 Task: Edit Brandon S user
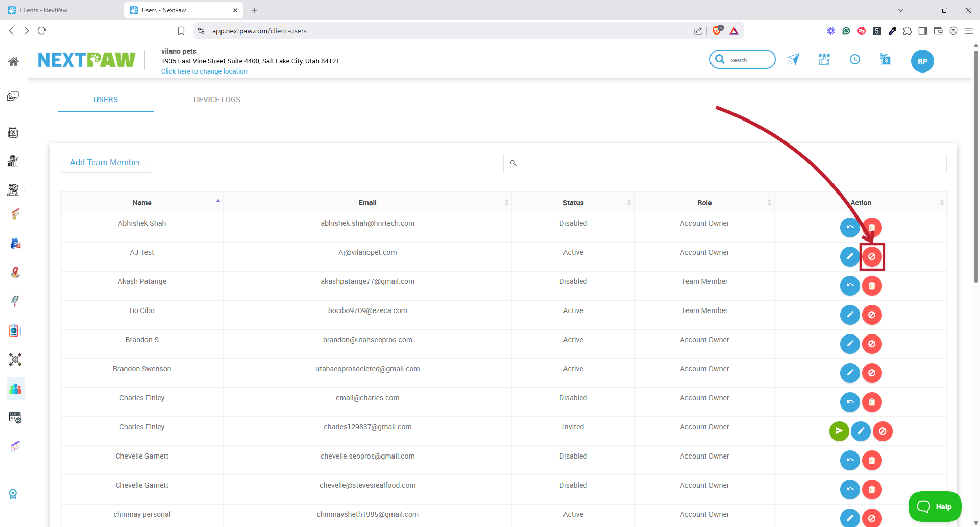pos(850,344)
